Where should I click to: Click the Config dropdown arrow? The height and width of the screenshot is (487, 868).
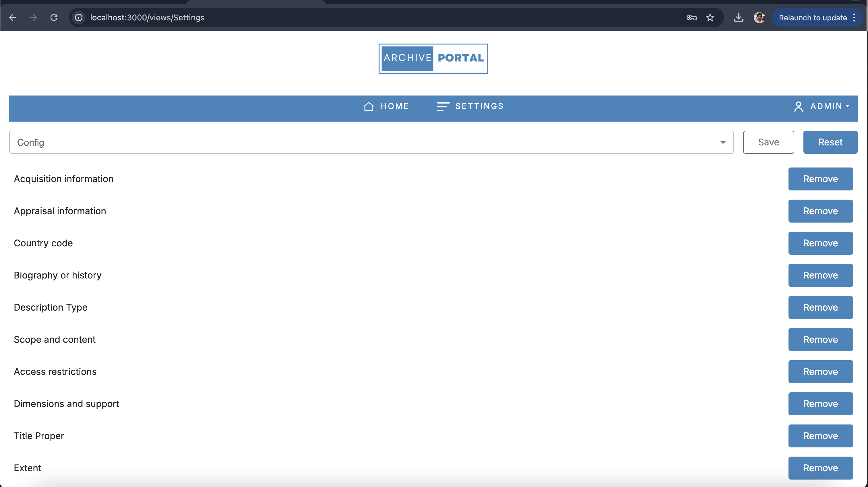click(x=723, y=143)
